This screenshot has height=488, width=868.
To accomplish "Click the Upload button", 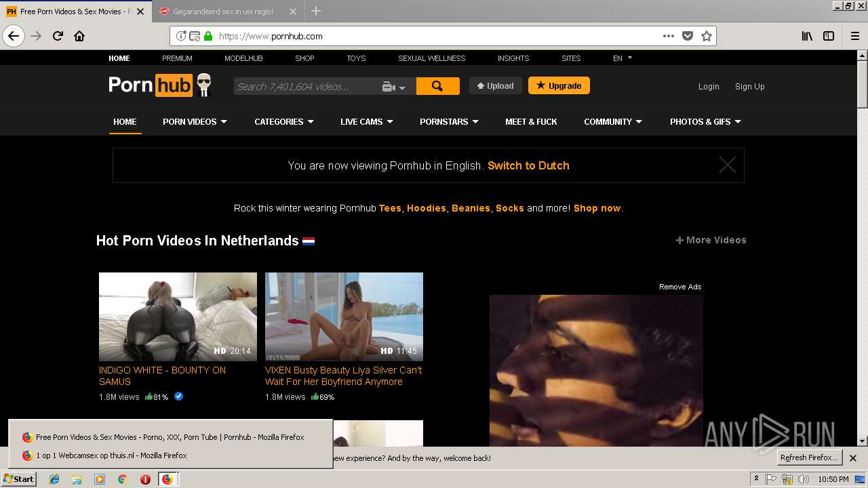I will (x=496, y=86).
